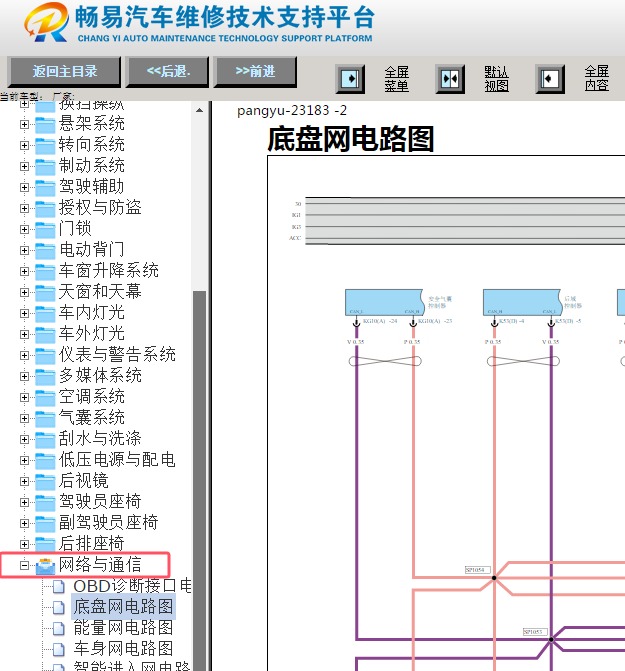This screenshot has height=671, width=625.
Task: Click the document icon beside 底盘网电路图
Action: pyautogui.click(x=59, y=608)
